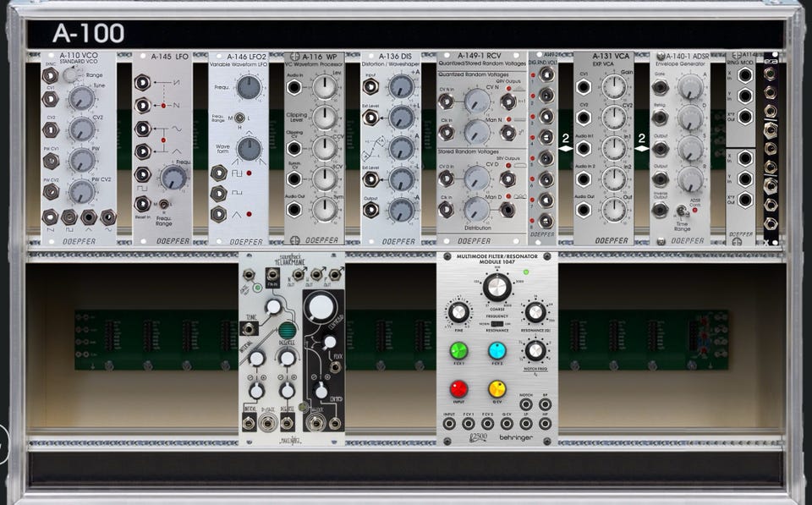Click the PW CV1 input jack on A-110
This screenshot has height=505, width=812.
pyautogui.click(x=50, y=161)
